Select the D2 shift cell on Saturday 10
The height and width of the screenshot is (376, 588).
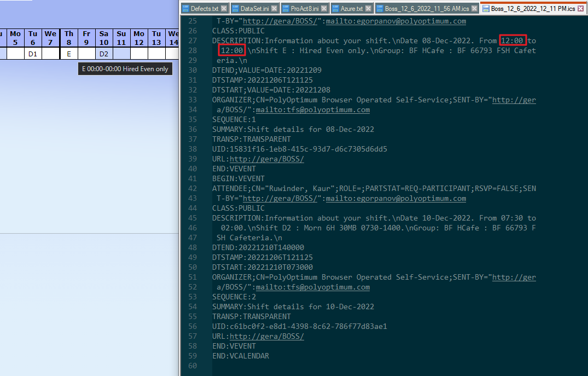click(x=104, y=54)
